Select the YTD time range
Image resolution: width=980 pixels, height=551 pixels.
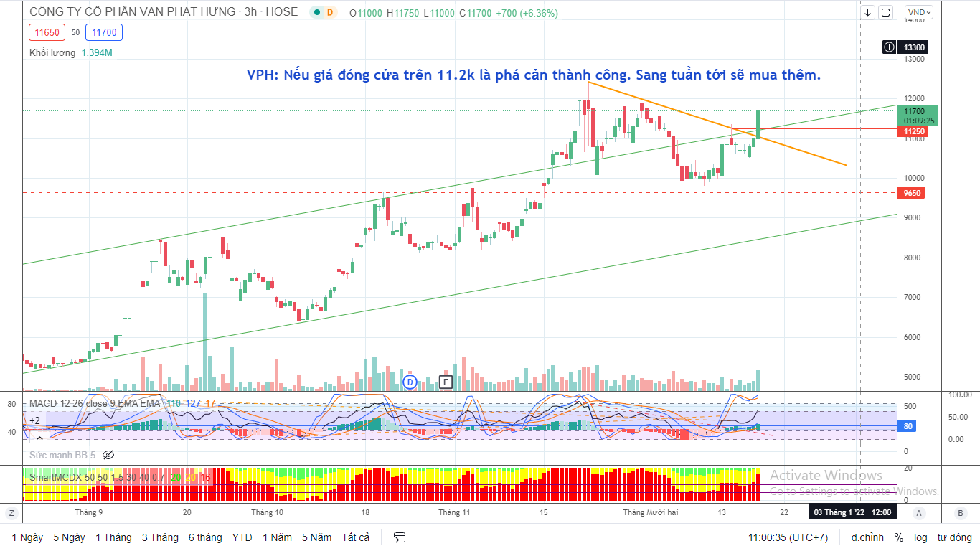242,537
